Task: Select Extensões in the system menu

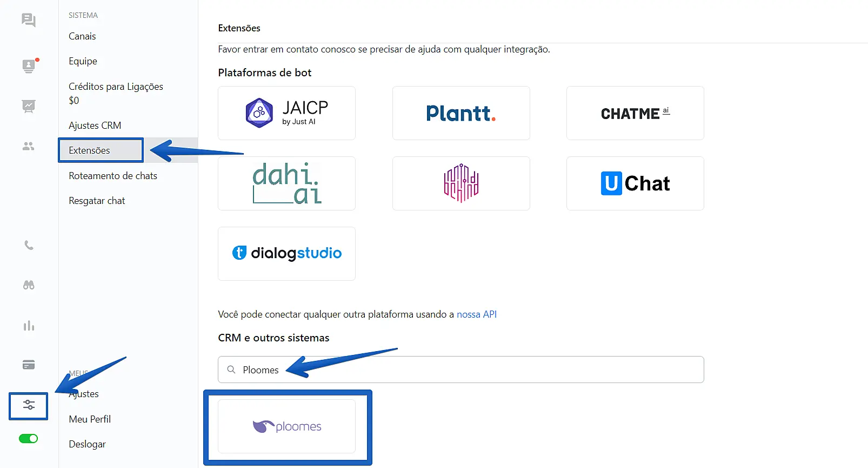Action: [x=90, y=150]
